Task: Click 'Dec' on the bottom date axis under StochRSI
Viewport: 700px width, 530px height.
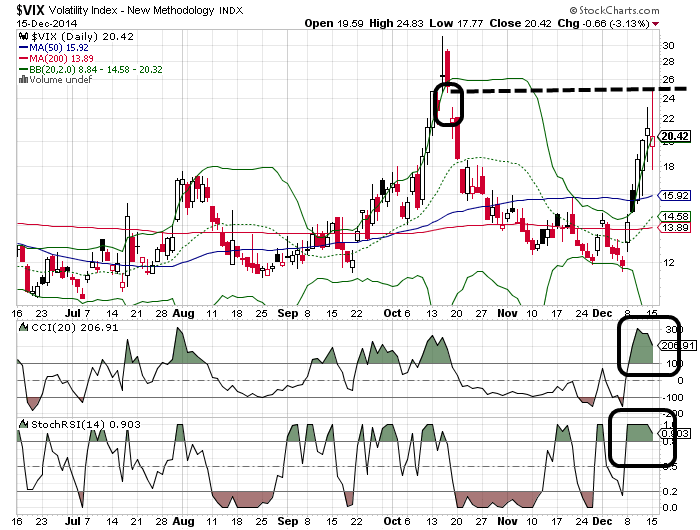Action: pos(602,522)
